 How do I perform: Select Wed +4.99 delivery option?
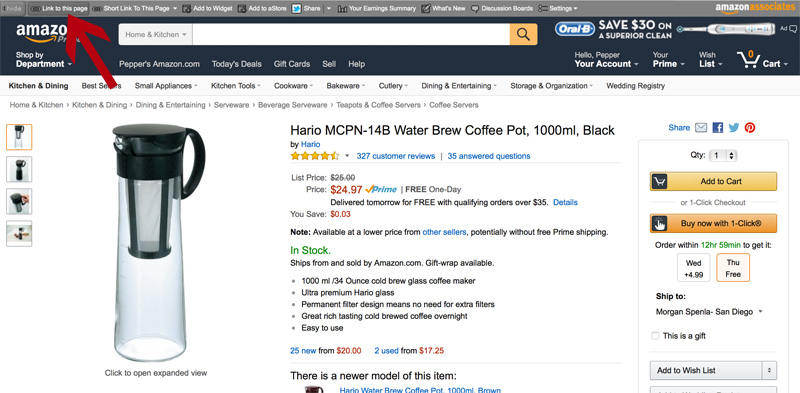[x=693, y=268]
